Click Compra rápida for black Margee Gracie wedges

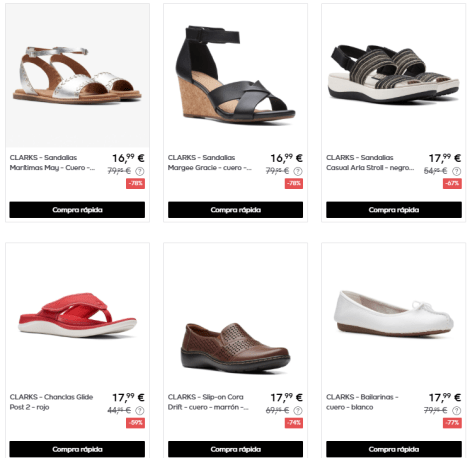tap(235, 210)
